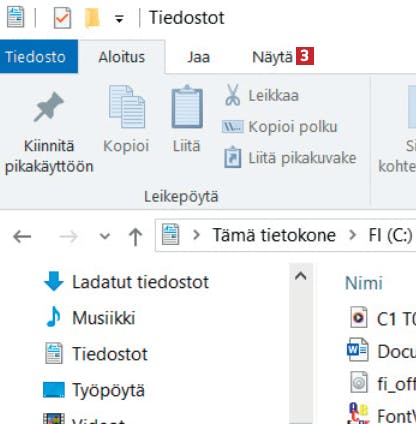This screenshot has width=416, height=424.
Task: Open the recent locations dropdown chevron
Action: [x=105, y=236]
